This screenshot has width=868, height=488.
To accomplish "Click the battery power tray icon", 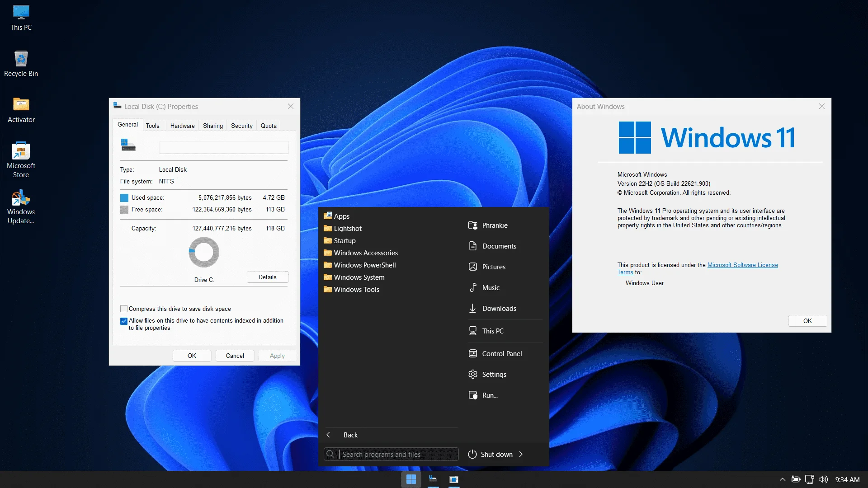I will (x=796, y=479).
